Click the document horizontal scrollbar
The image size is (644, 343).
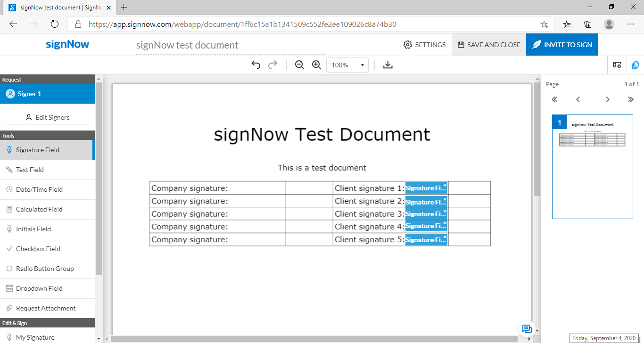pyautogui.click(x=314, y=339)
